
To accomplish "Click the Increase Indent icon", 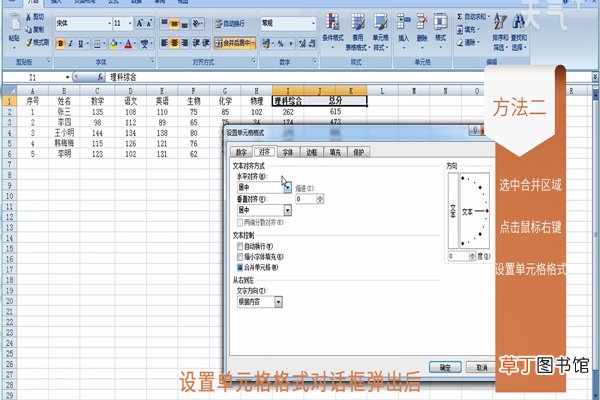I will 205,43.
